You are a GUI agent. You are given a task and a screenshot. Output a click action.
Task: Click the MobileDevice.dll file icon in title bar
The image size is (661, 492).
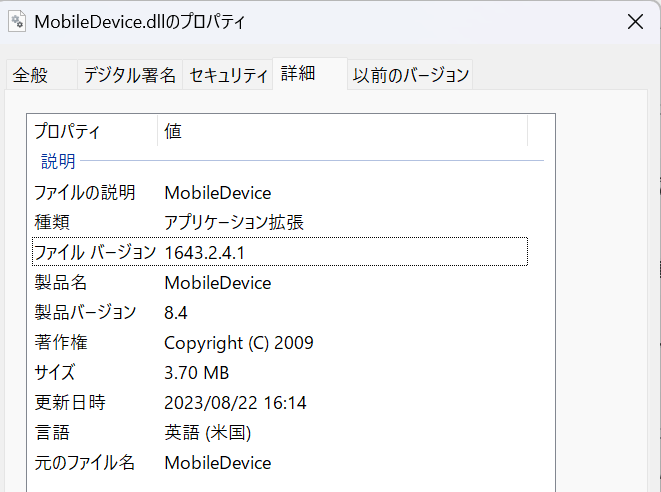17,22
